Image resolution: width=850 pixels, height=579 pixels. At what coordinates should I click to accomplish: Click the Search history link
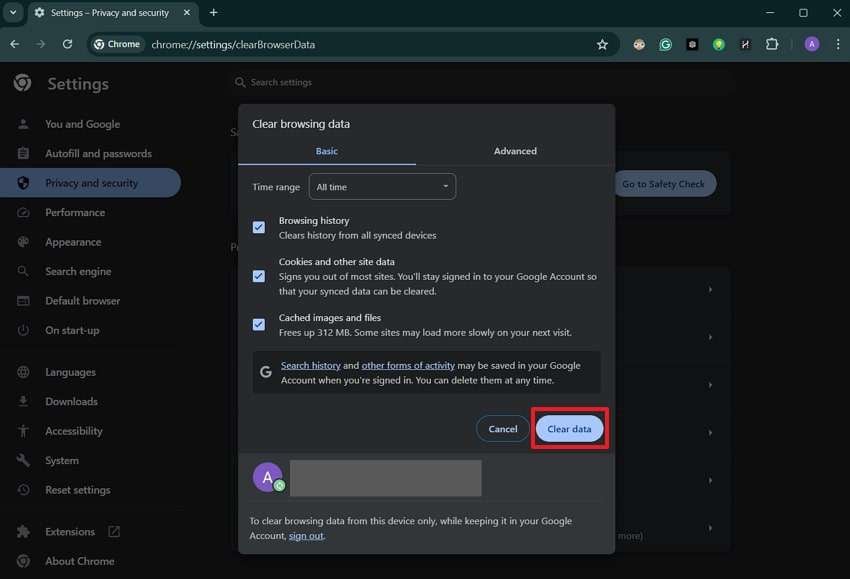[x=311, y=365]
